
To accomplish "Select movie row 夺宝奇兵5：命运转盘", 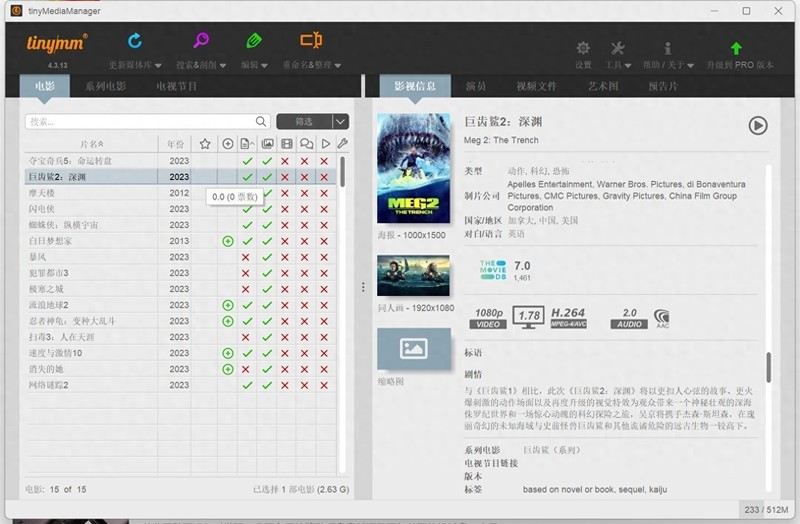I will coord(181,161).
